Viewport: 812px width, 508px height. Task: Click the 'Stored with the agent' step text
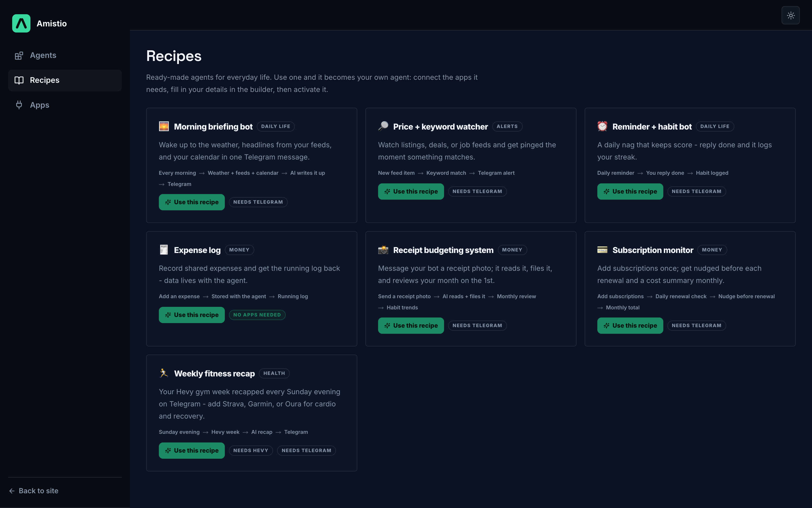click(x=239, y=296)
